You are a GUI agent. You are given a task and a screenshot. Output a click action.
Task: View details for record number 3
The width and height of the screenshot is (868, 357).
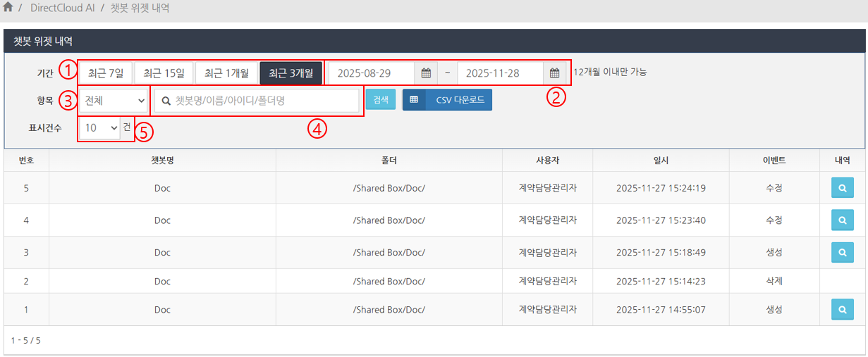(842, 252)
